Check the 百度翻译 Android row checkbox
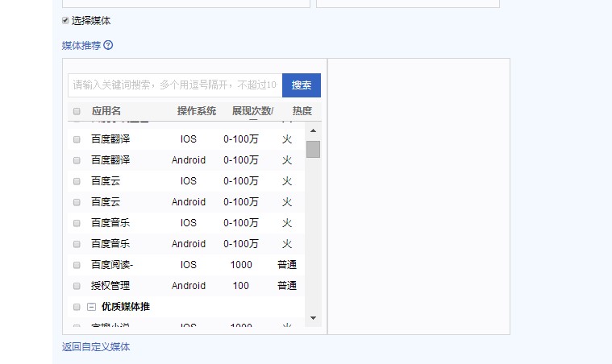Image resolution: width=612 pixels, height=364 pixels. (x=77, y=160)
